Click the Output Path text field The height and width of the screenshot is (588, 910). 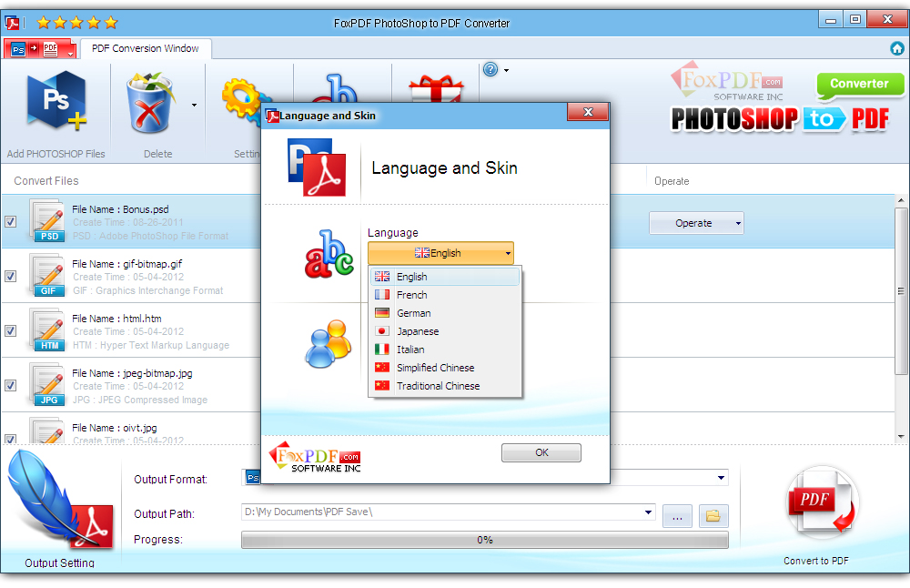[441, 512]
